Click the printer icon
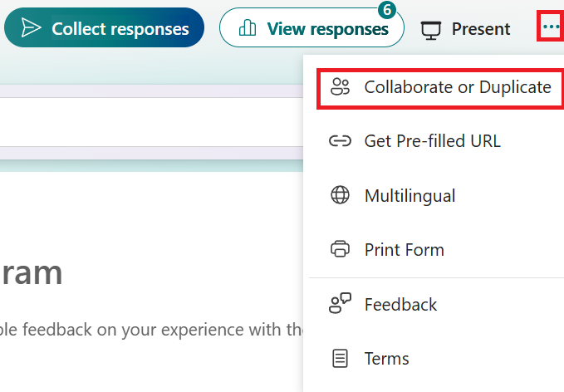564x392 pixels. click(x=340, y=250)
